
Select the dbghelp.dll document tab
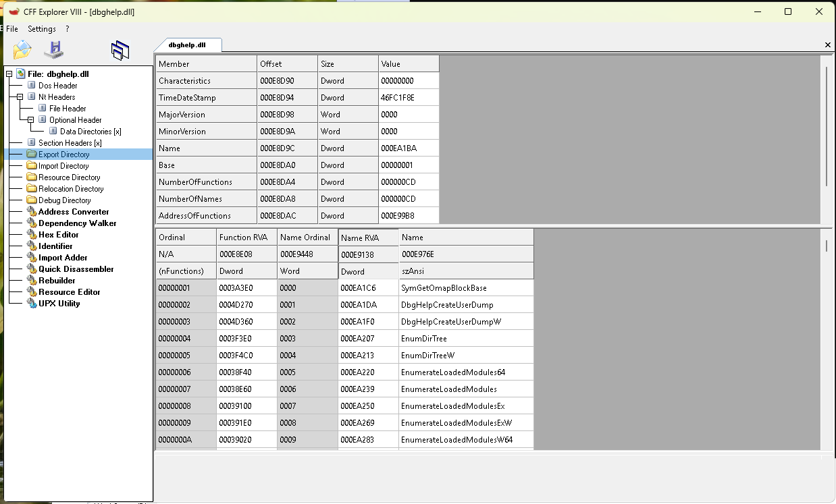188,45
